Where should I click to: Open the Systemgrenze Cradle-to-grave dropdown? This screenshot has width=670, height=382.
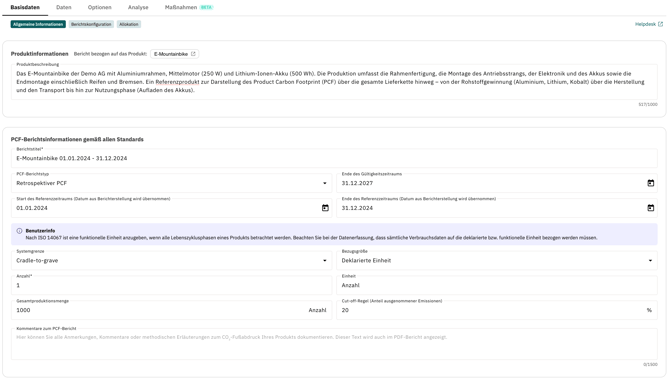[x=171, y=260]
